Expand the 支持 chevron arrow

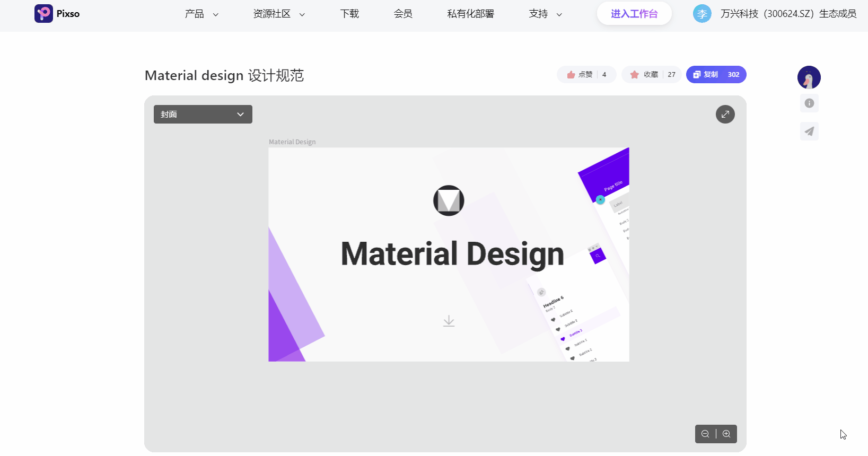click(559, 15)
